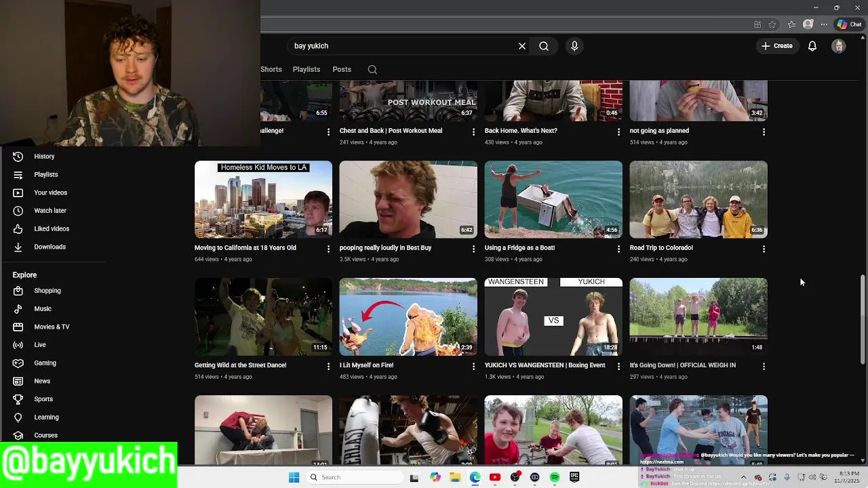Open 'Getting Wild at the Street Dance!' title
Image resolution: width=868 pixels, height=488 pixels.
click(240, 365)
